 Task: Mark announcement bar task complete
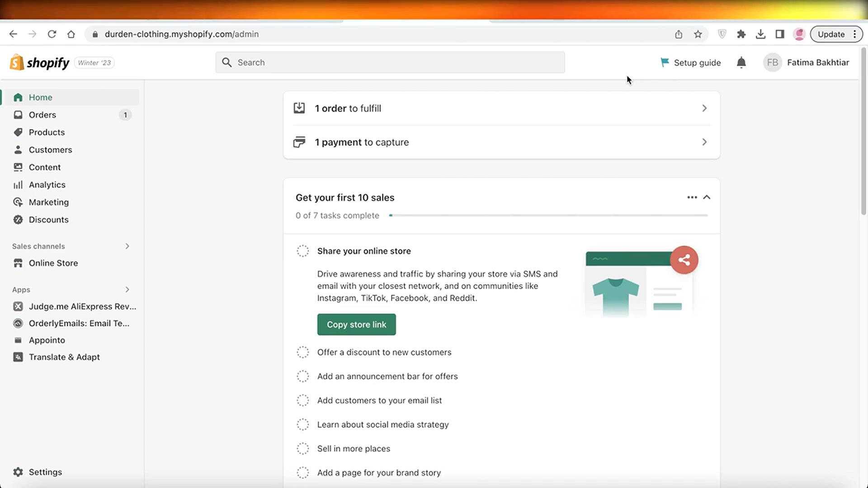(303, 376)
